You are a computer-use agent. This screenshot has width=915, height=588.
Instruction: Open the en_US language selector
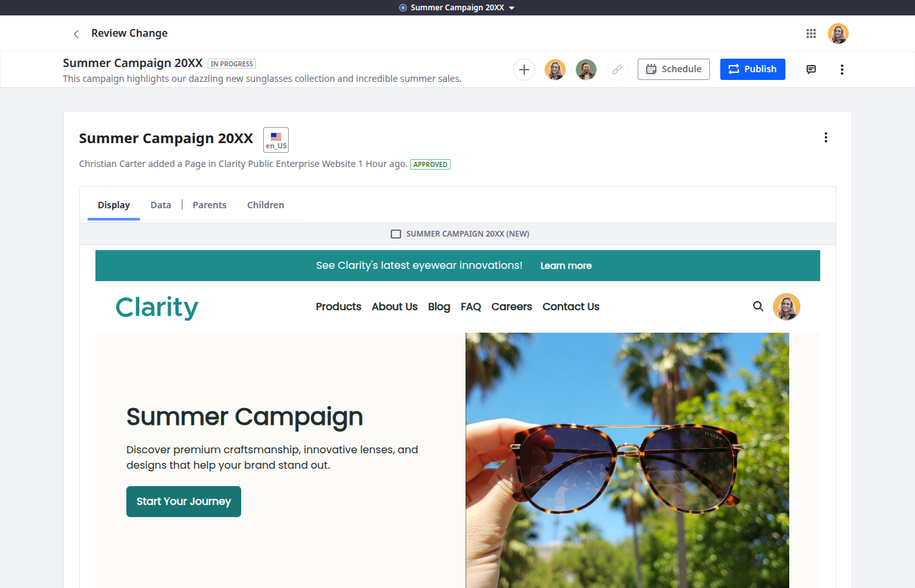[276, 140]
